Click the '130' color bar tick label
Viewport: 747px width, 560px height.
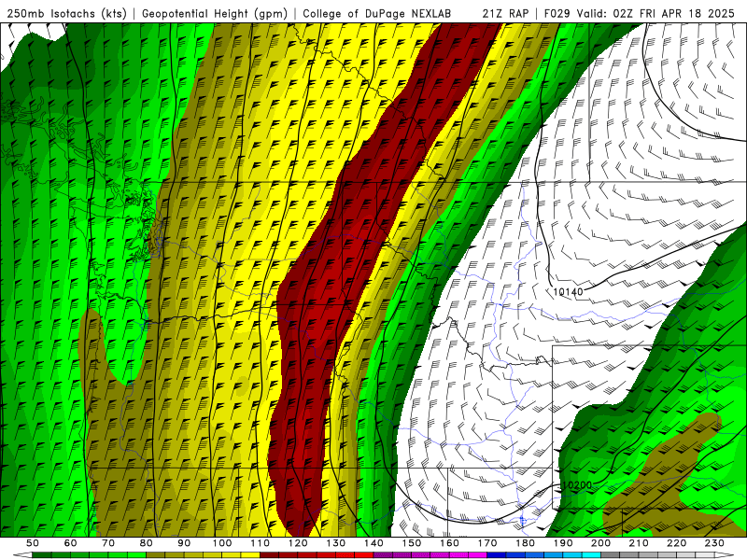point(336,543)
